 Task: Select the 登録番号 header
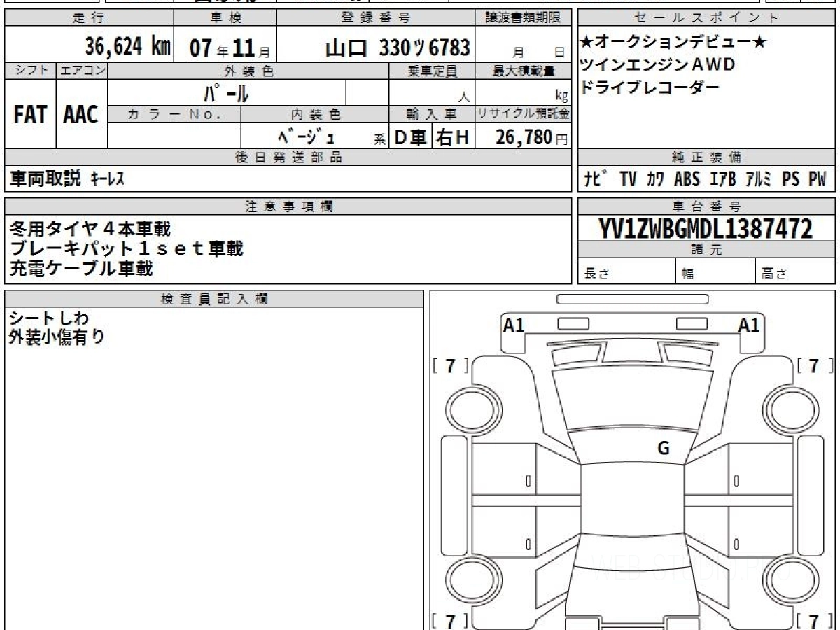point(377,18)
